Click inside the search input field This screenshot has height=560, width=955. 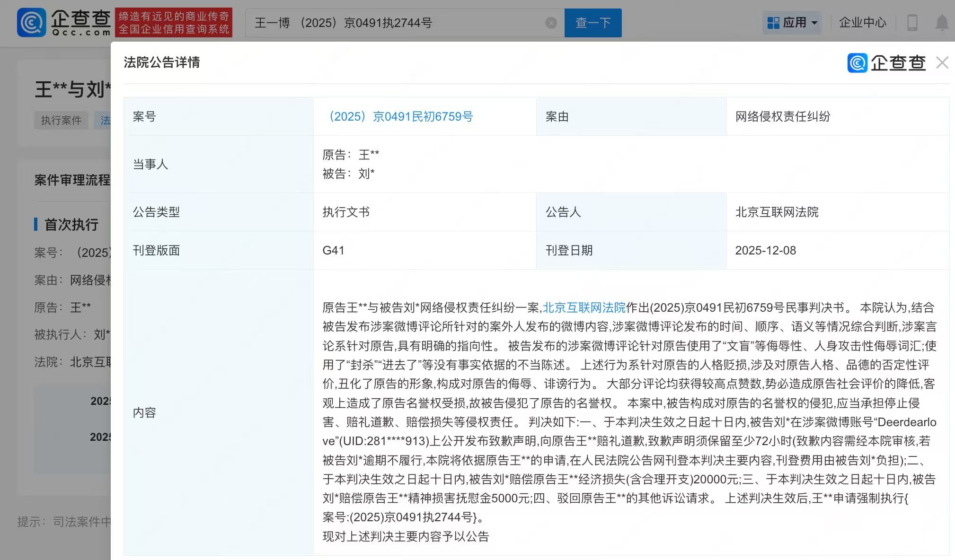(x=379, y=22)
